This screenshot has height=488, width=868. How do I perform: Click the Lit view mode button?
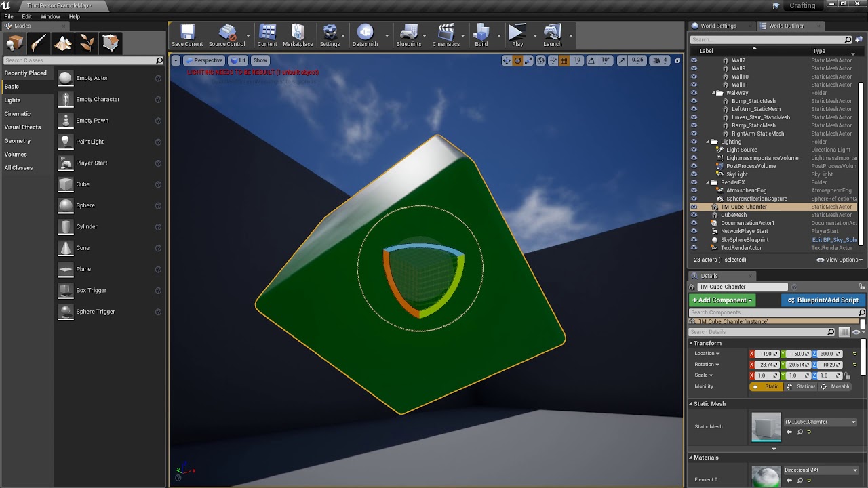(x=238, y=60)
